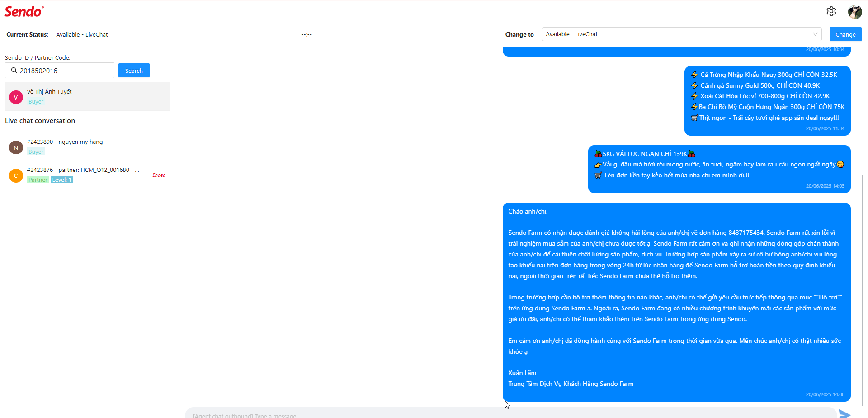Image resolution: width=868 pixels, height=418 pixels.
Task: Click Trung Tâm Dịch Vụ Khách Hàng line
Action: (571, 384)
